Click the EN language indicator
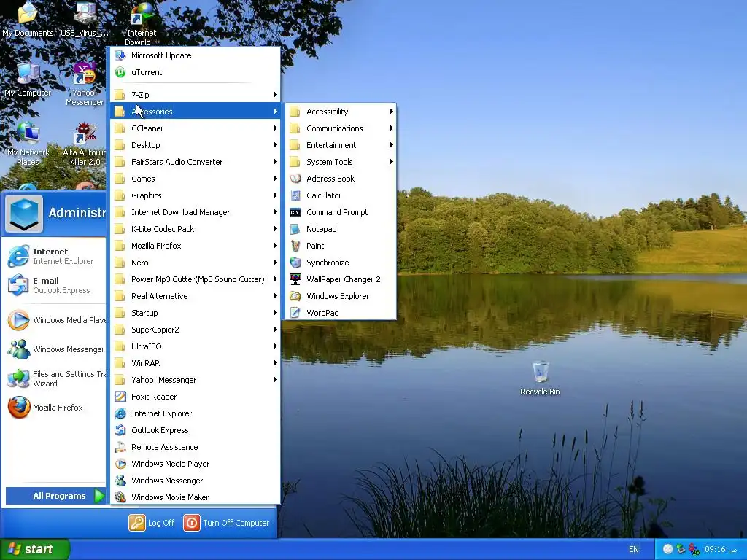Viewport: 747px width, 560px height. (634, 549)
